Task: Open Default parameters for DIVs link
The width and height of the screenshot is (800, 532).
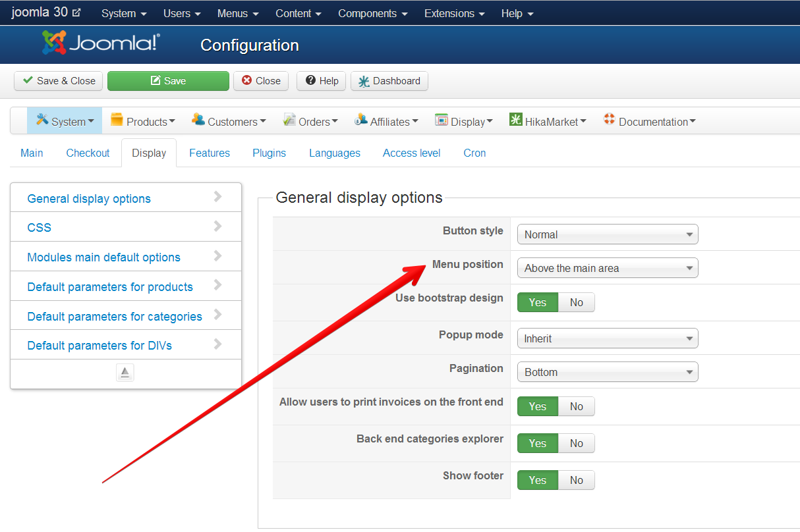Action: click(100, 346)
